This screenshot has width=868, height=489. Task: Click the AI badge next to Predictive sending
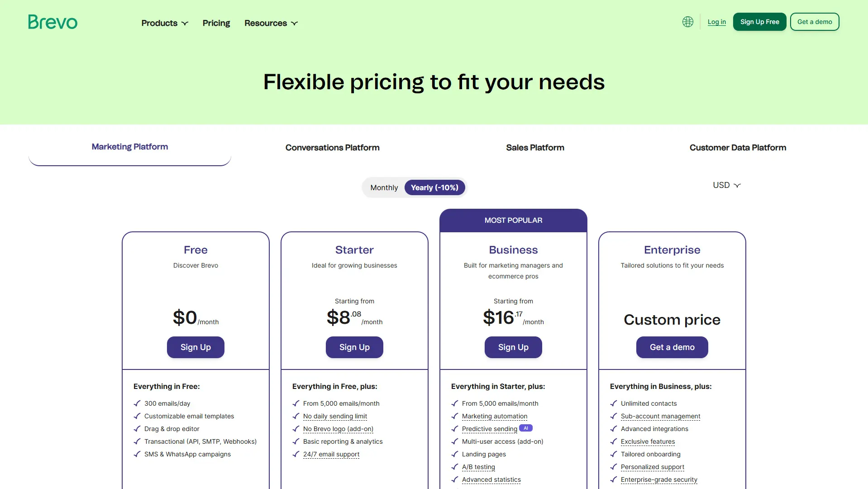coord(525,428)
